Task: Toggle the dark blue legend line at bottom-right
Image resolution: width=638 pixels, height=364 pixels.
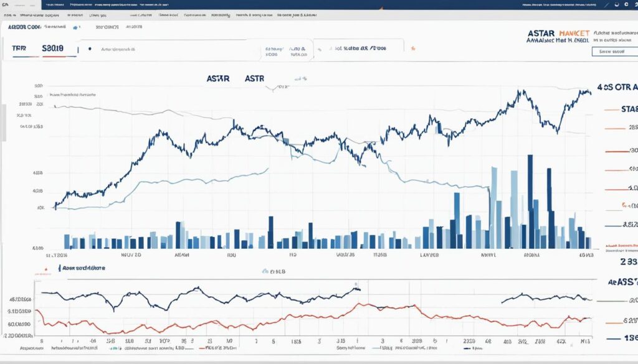Action: click(617, 337)
